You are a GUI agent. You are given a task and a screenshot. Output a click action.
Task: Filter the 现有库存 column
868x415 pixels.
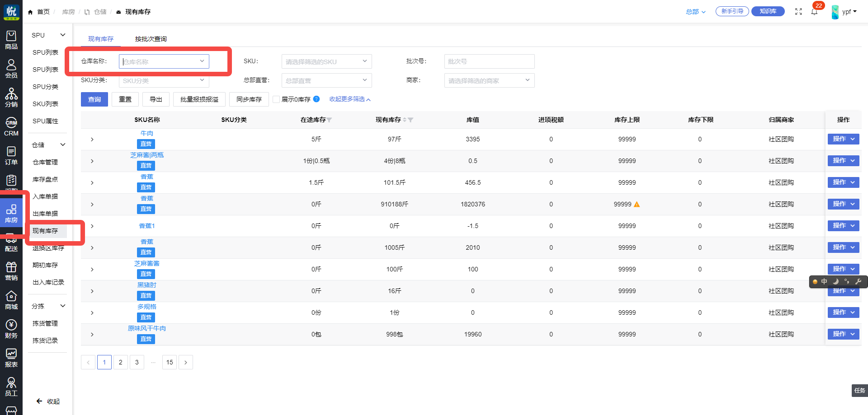point(410,120)
